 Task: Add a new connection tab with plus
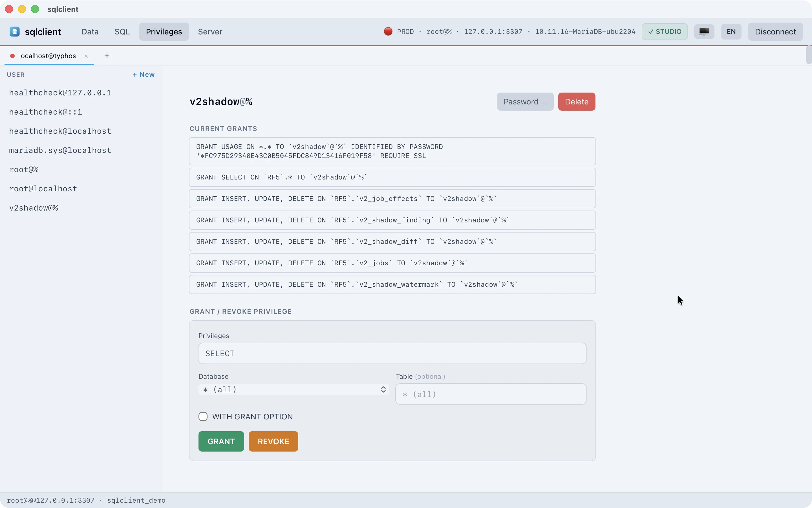click(107, 56)
